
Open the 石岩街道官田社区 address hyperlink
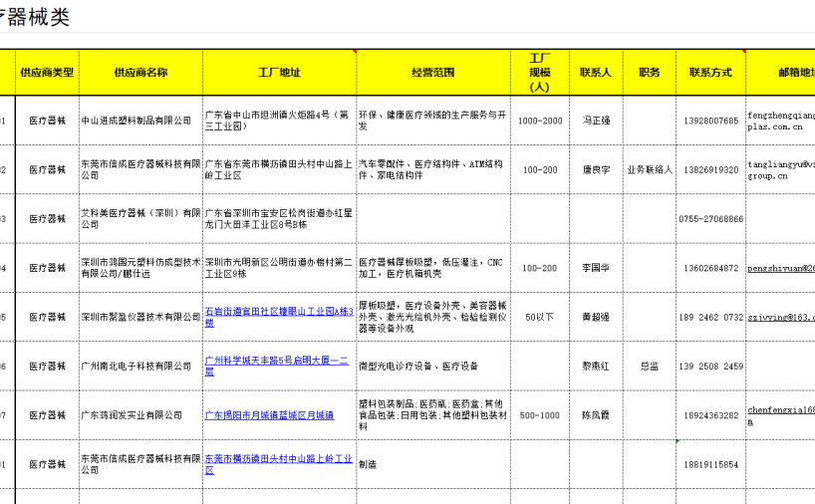[278, 317]
